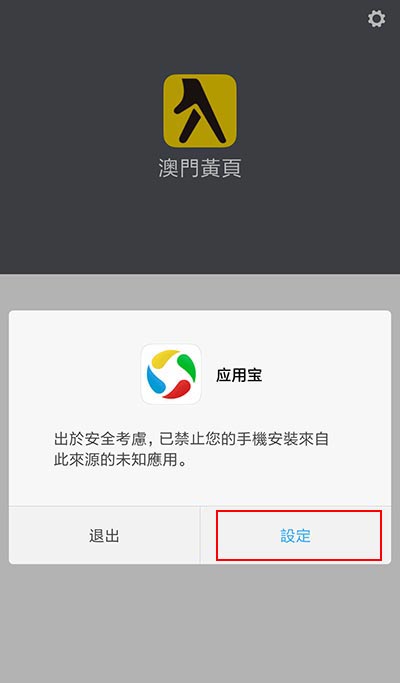Image resolution: width=400 pixels, height=683 pixels.
Task: Click the gray strip above the dialog
Action: click(200, 292)
